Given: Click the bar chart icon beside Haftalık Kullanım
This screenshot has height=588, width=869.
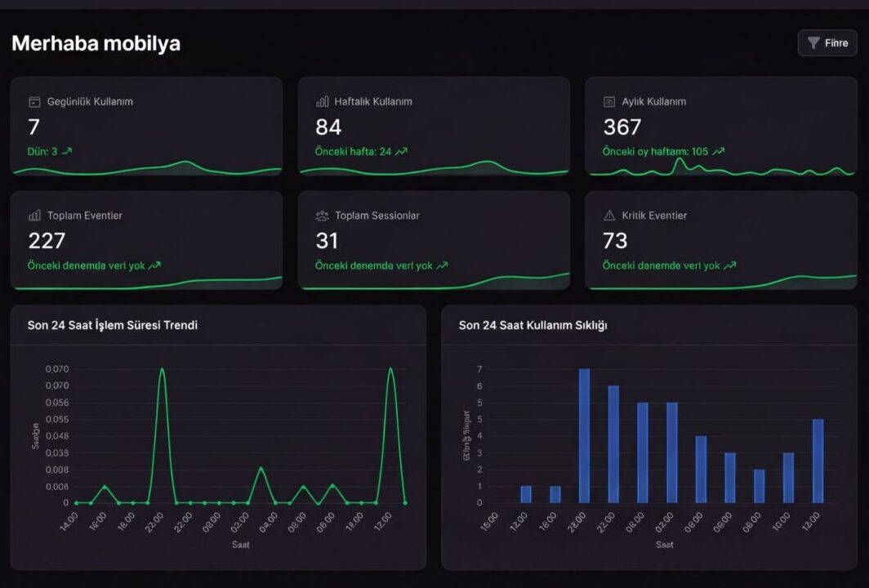Looking at the screenshot, I should (322, 102).
